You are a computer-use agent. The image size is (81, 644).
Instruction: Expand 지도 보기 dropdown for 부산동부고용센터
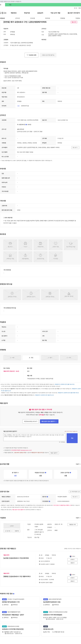[x=75, y=497]
